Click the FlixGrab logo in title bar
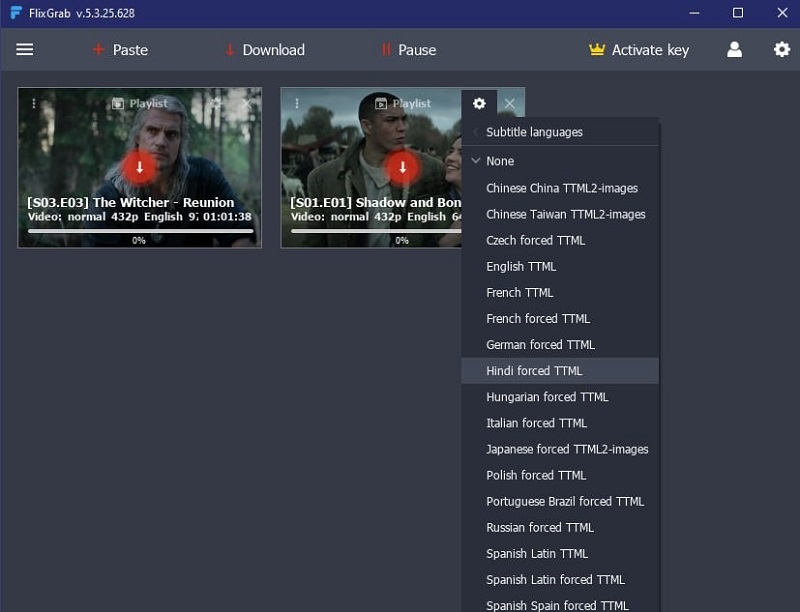The image size is (800, 612). [16, 13]
